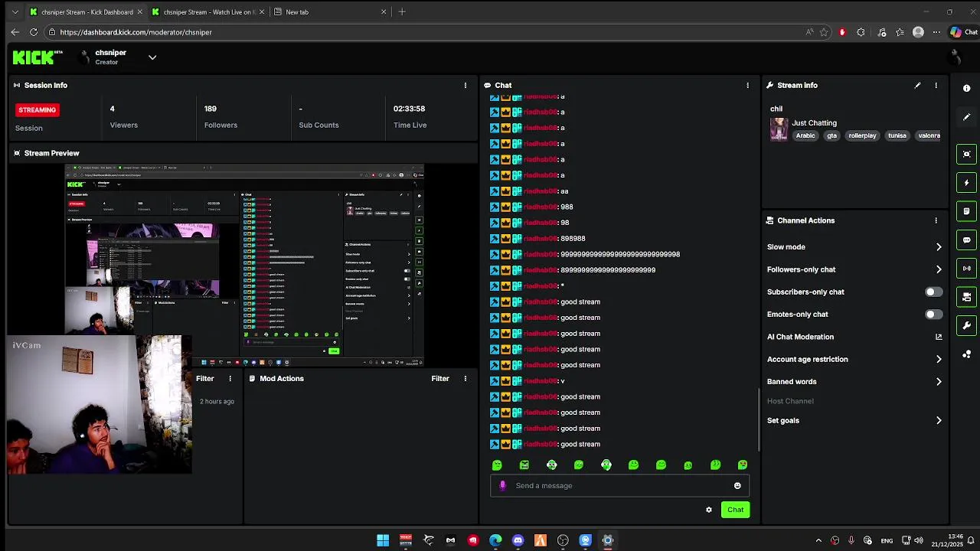This screenshot has height=551, width=980.
Task: Enable Subscribers-only chat toggle
Action: pyautogui.click(x=933, y=292)
